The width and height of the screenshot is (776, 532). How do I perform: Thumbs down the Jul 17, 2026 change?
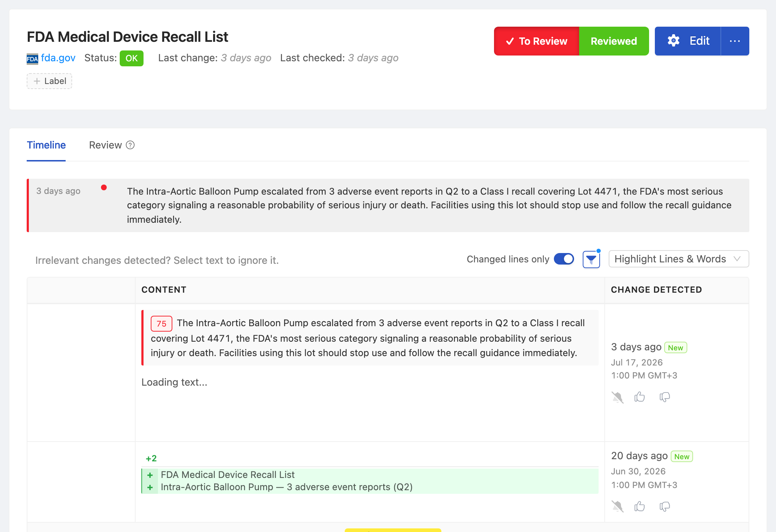coord(665,397)
